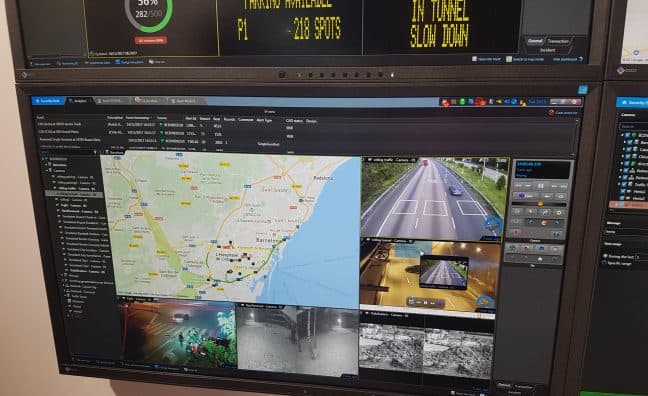Viewport: 648px width, 396px height.
Task: Toggle the first checkbox in the right-hand Cameras tree
Action: coord(627,135)
